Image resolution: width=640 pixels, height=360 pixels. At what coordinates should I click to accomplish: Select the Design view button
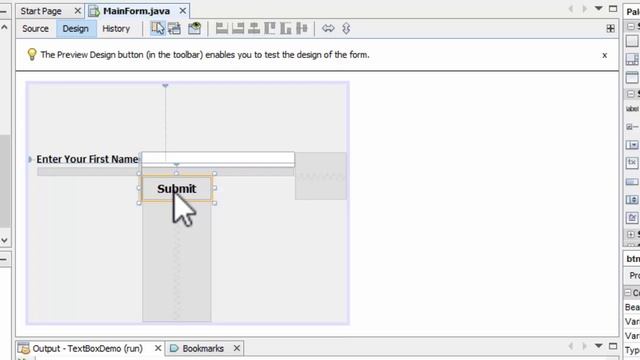(76, 29)
